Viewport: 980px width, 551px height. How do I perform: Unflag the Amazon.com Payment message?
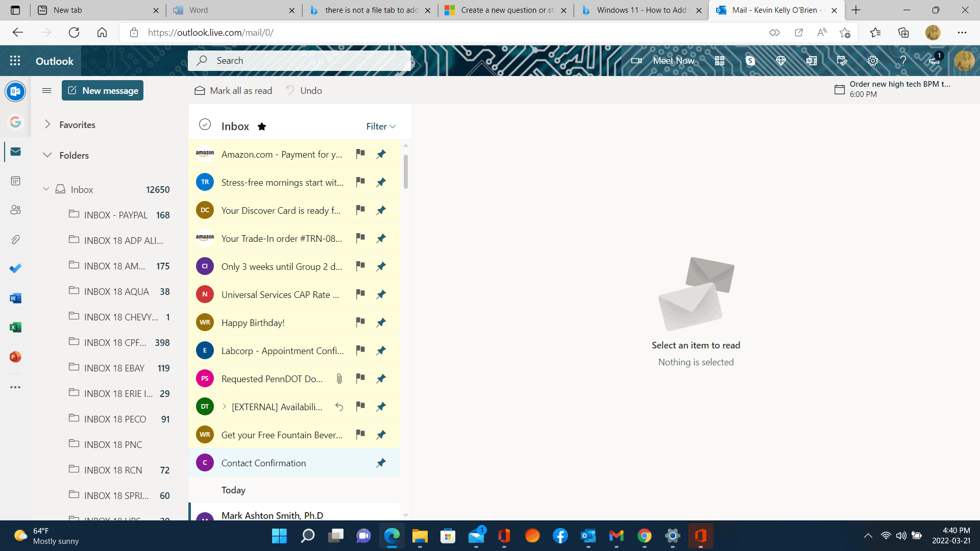360,154
